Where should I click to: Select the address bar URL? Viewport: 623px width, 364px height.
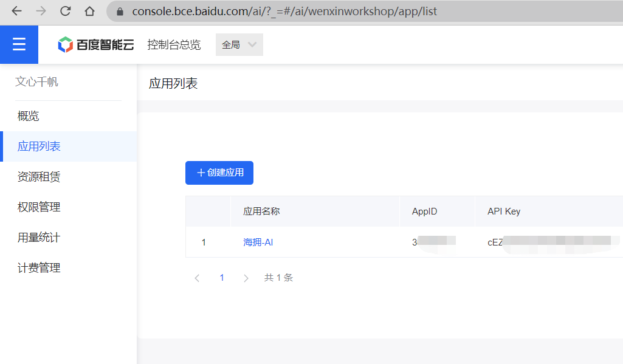point(284,11)
